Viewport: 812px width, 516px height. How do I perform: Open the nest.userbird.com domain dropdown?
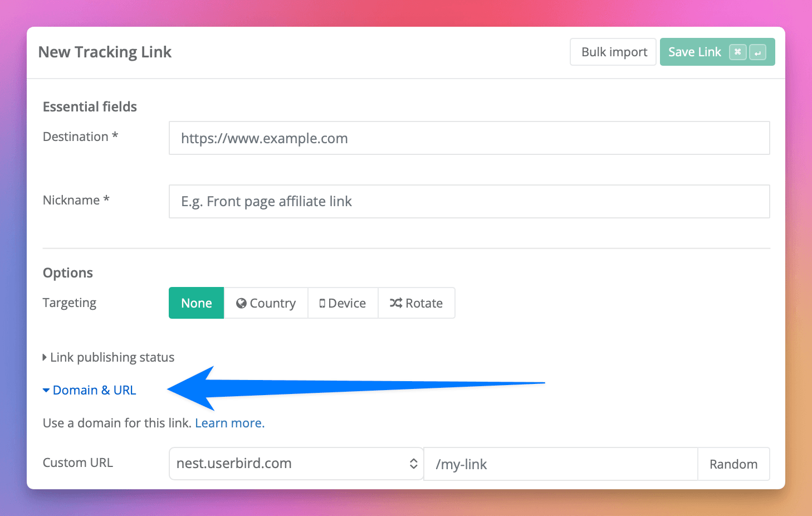295,463
